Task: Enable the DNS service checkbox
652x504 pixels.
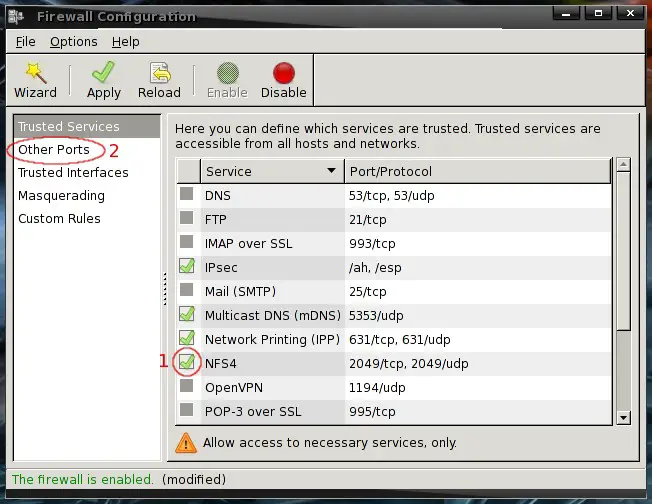Action: point(186,196)
